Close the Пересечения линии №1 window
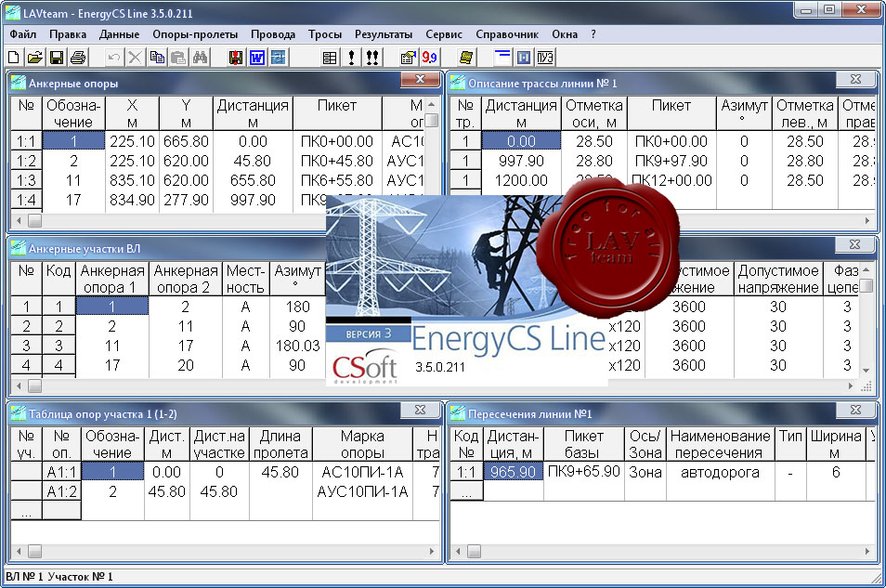 point(855,411)
